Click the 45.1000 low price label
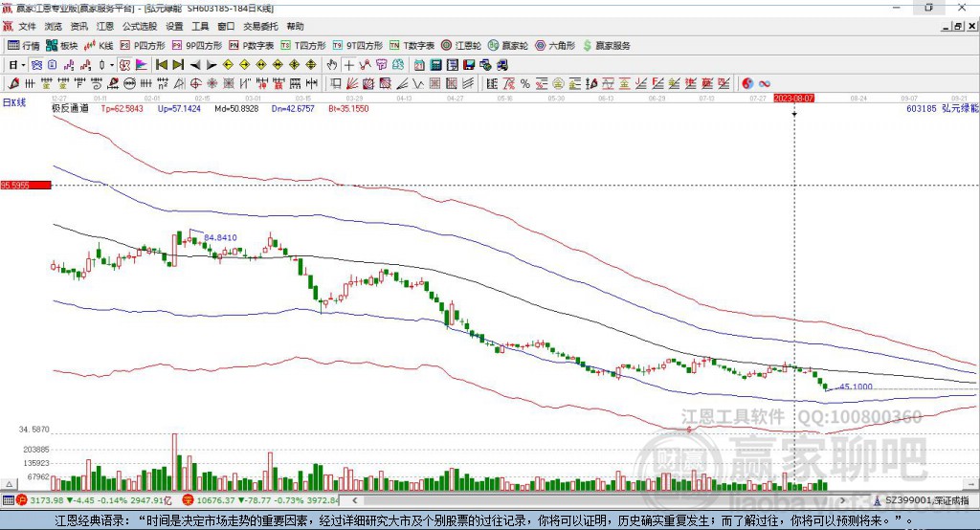 coord(856,386)
